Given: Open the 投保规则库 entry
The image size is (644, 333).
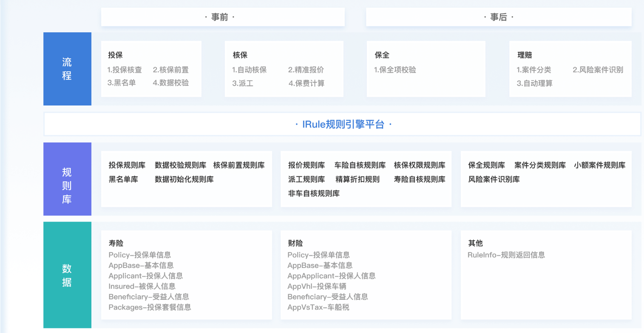Looking at the screenshot, I should point(126,165).
